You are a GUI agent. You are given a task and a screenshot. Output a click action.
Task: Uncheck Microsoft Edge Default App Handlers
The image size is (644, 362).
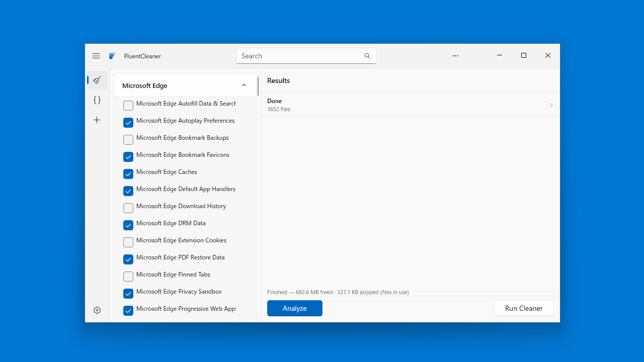tap(128, 191)
